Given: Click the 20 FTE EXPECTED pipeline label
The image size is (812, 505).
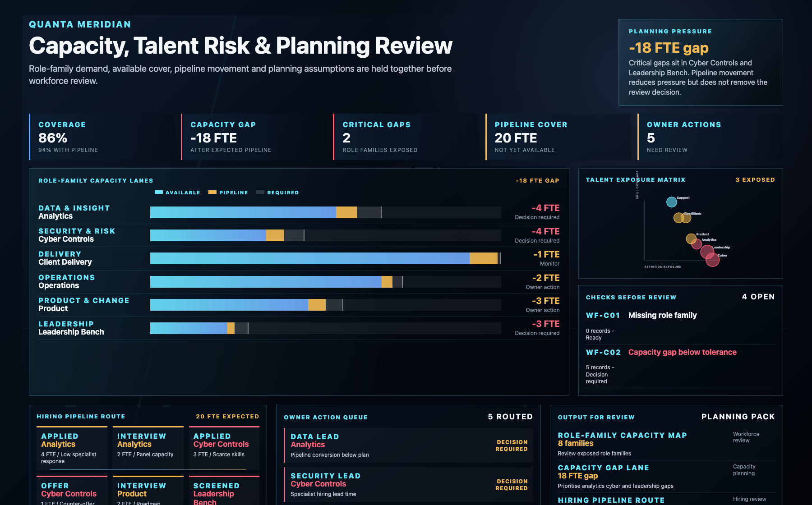Looking at the screenshot, I should 227,416.
